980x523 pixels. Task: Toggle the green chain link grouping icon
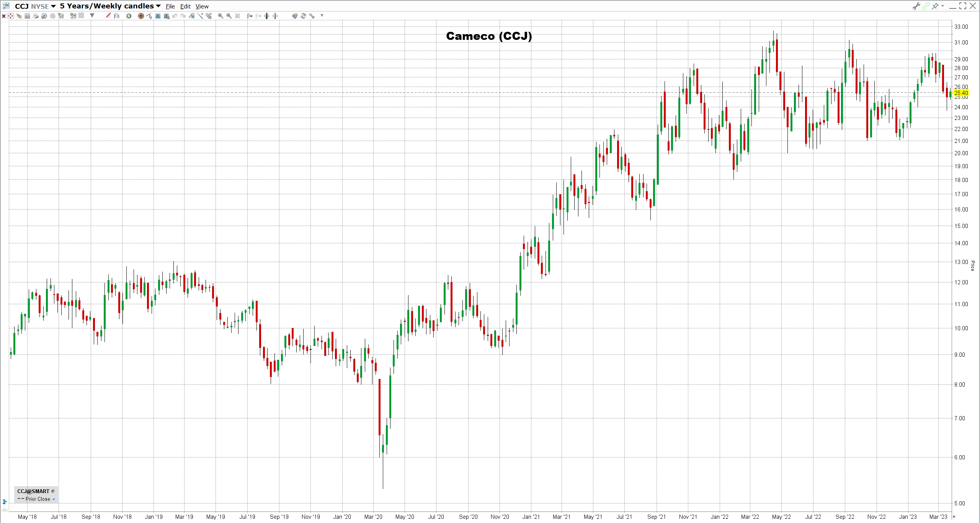tap(926, 6)
